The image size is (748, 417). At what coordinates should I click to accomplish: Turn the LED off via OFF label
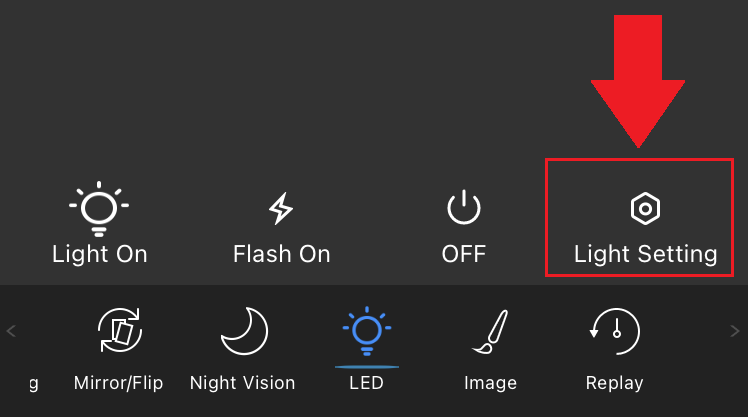(463, 254)
